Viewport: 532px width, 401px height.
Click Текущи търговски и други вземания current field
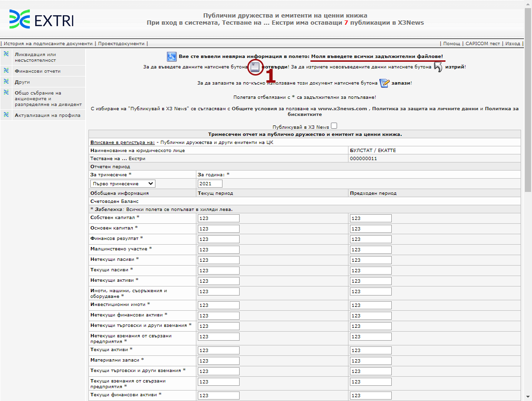click(x=219, y=371)
